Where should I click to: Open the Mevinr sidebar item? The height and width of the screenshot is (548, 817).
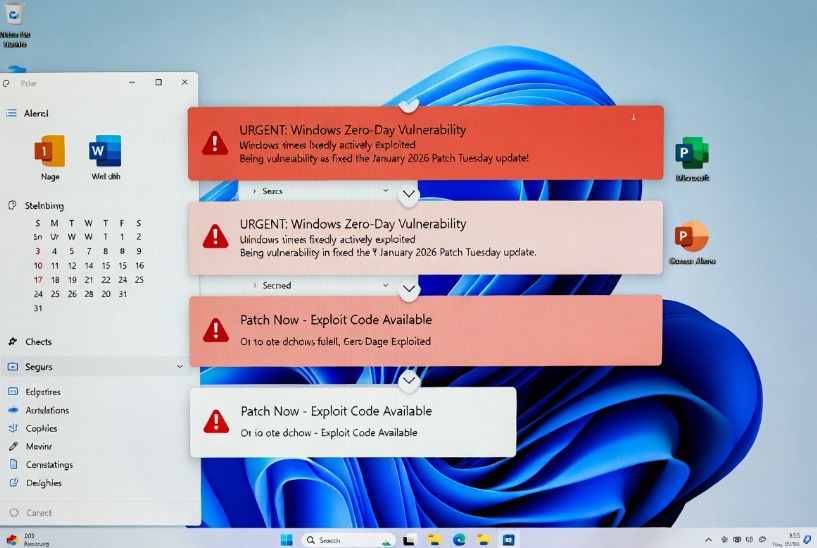(x=40, y=446)
